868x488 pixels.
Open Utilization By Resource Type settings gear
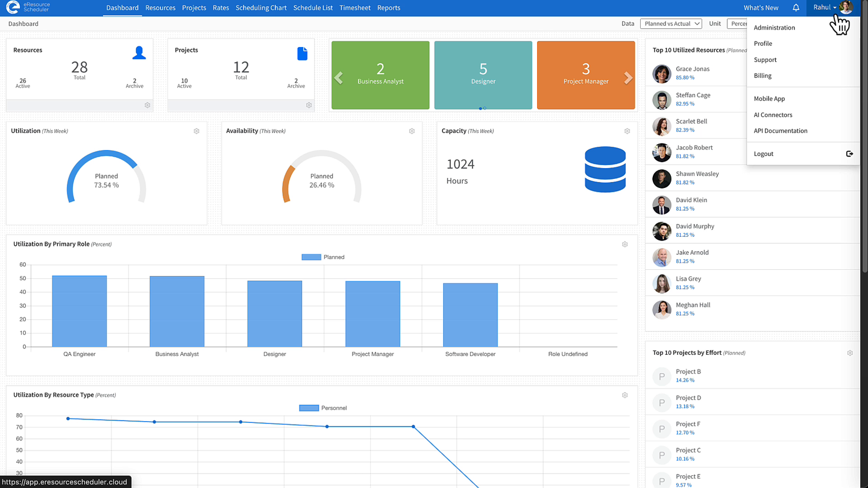624,395
